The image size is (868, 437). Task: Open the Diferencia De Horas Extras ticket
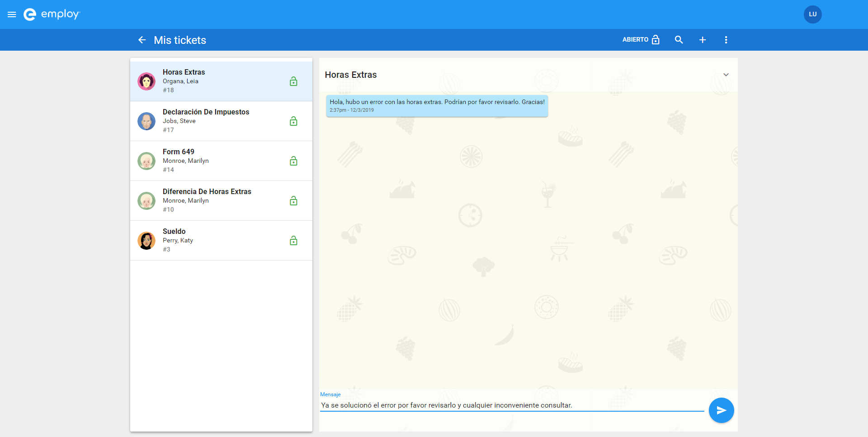221,201
